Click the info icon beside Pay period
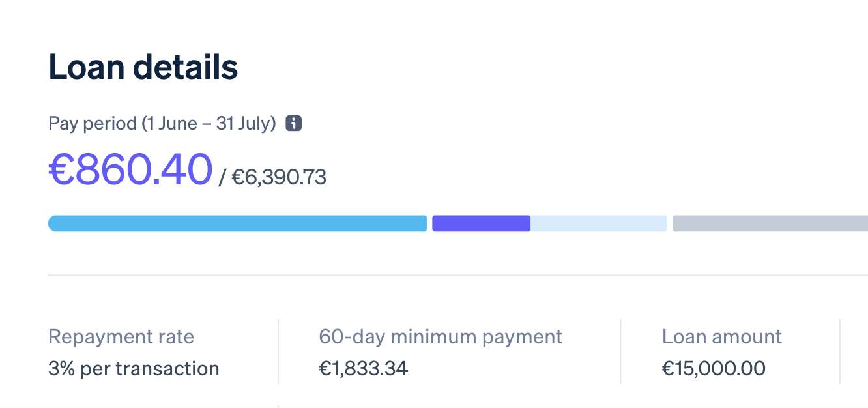The width and height of the screenshot is (868, 408). [294, 123]
